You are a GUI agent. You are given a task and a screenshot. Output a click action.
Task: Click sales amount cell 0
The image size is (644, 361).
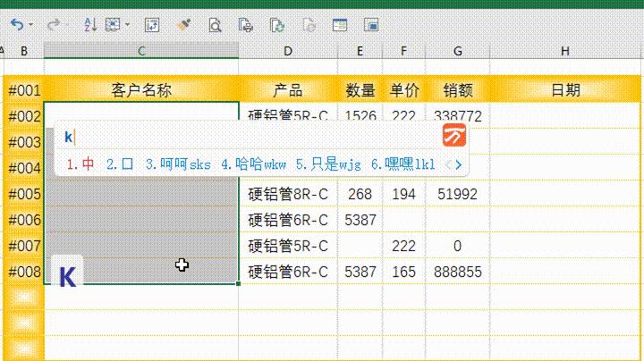click(x=458, y=246)
